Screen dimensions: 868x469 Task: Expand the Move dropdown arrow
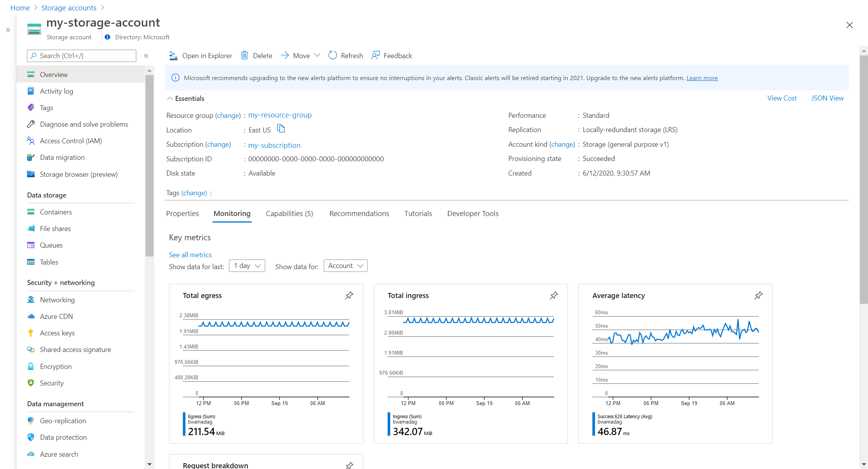point(317,55)
